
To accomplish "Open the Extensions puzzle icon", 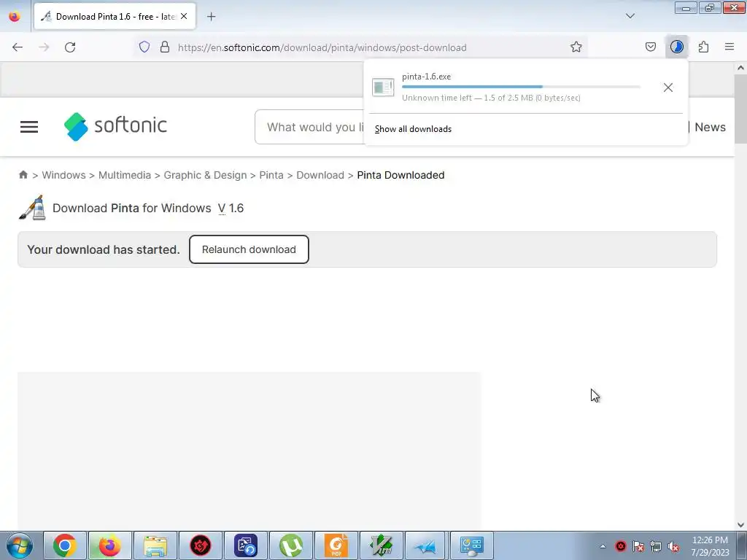I will pos(703,47).
